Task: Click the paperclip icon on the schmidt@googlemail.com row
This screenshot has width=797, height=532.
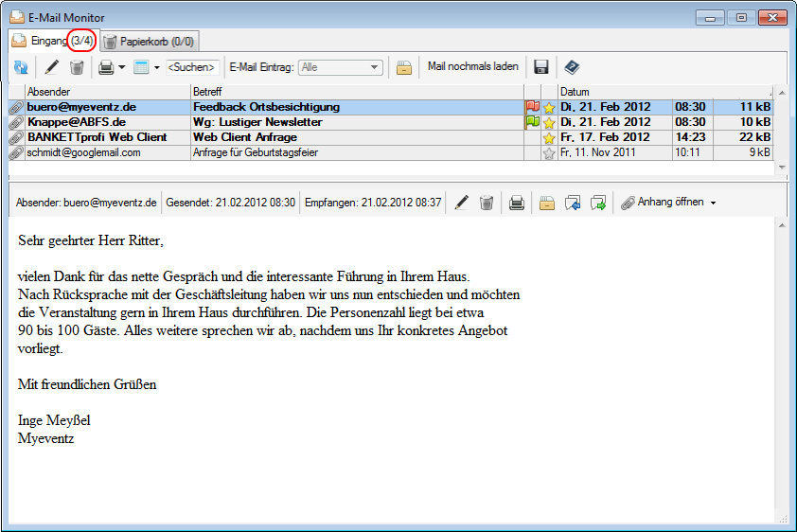Action: (x=16, y=153)
